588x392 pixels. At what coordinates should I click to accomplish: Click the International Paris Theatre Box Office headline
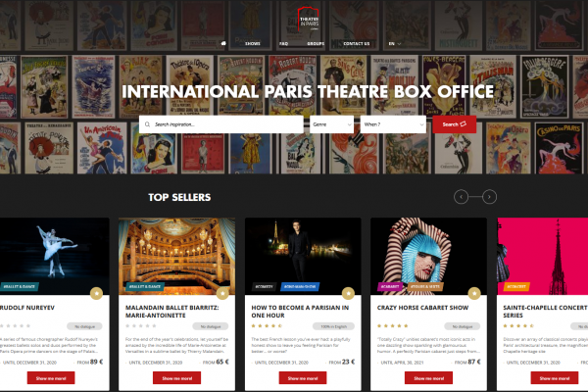click(308, 91)
